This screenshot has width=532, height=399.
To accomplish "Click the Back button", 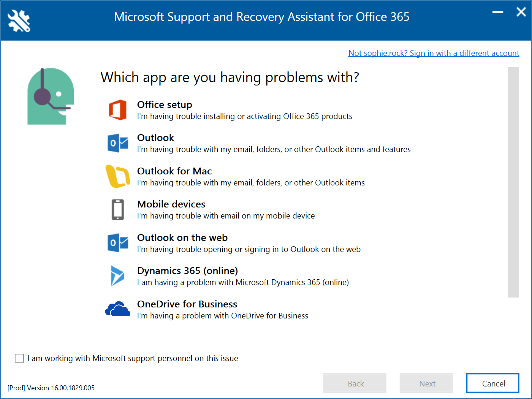I will click(355, 383).
